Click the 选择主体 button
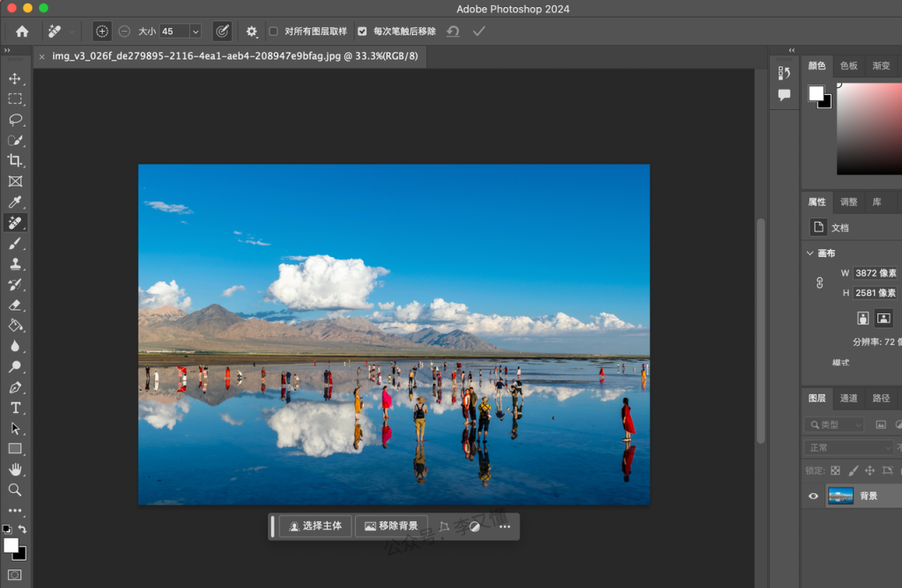Screen dimensions: 902x588 point(315,526)
